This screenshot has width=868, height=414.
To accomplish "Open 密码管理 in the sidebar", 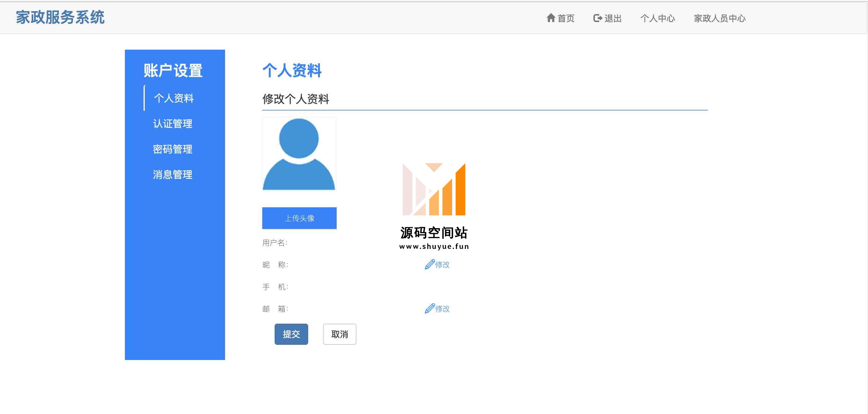I will pos(173,149).
